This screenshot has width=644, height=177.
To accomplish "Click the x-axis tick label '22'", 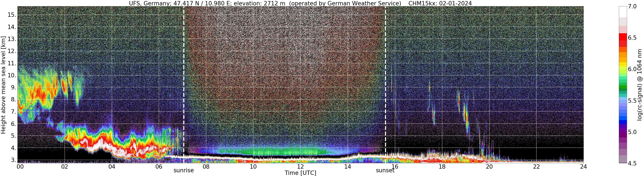I will [x=536, y=166].
